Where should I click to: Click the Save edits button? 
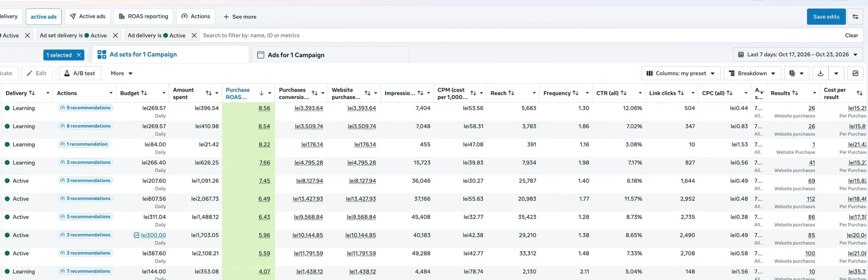(826, 16)
